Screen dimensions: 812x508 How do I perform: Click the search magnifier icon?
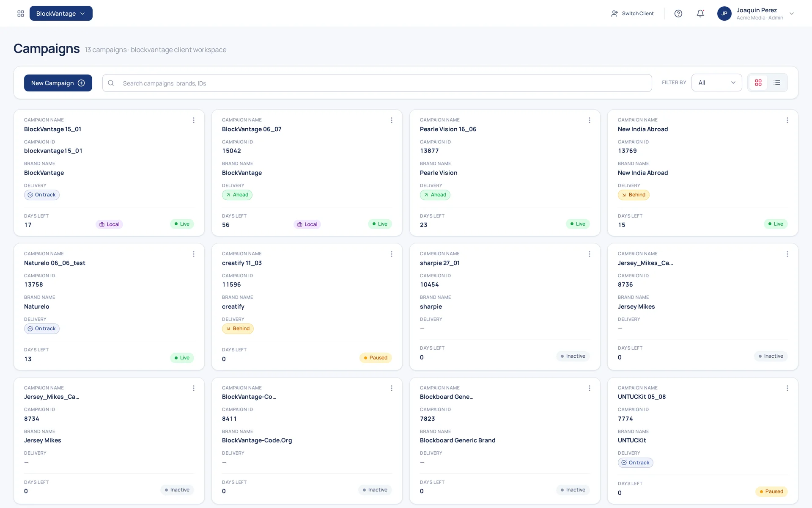pyautogui.click(x=111, y=83)
